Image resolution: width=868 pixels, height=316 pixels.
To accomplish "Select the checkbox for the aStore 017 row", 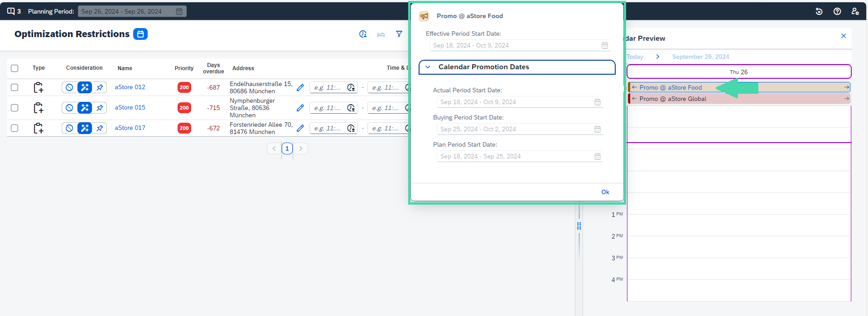I will [14, 128].
